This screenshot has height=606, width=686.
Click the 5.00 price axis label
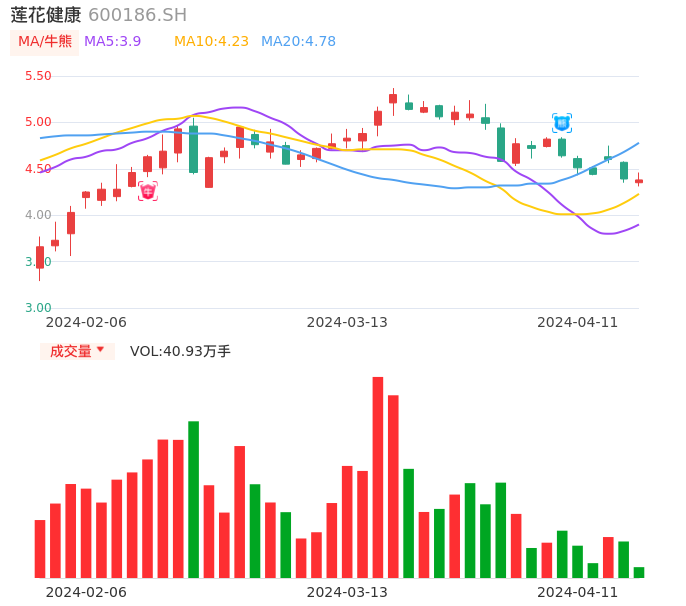click(38, 122)
